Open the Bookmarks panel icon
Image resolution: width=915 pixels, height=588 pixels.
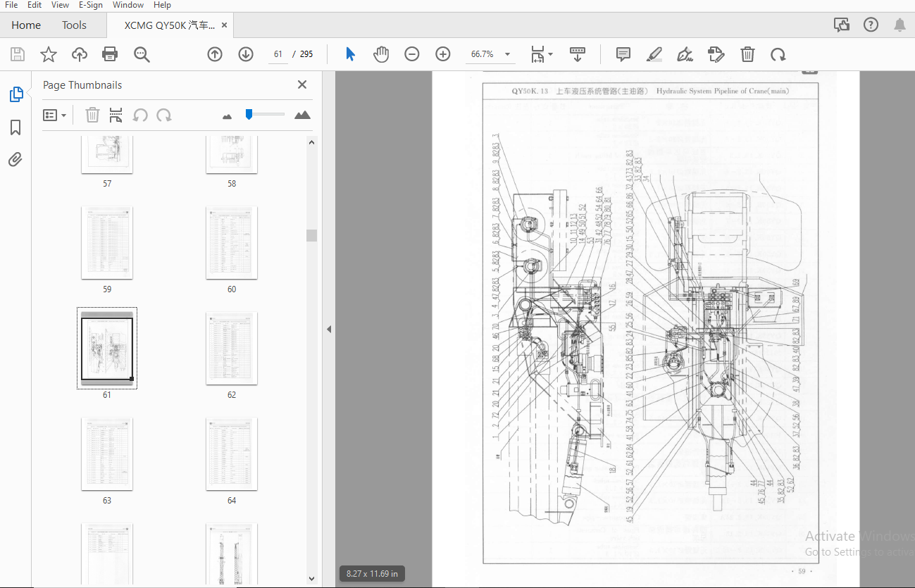point(15,127)
